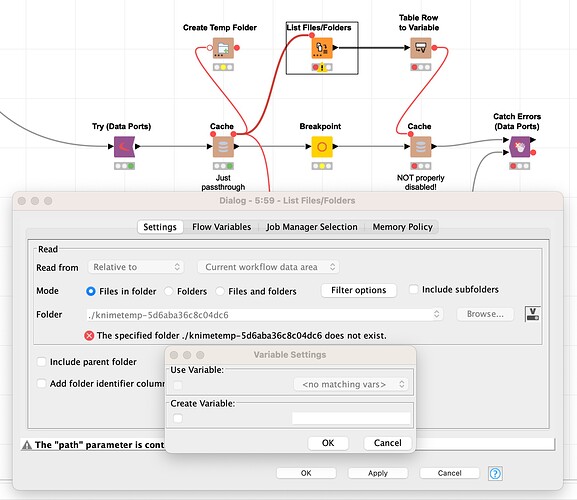Screen dimensions: 577x500
Task: Click status traffic light under Create Temp Folder
Action: pos(223,67)
